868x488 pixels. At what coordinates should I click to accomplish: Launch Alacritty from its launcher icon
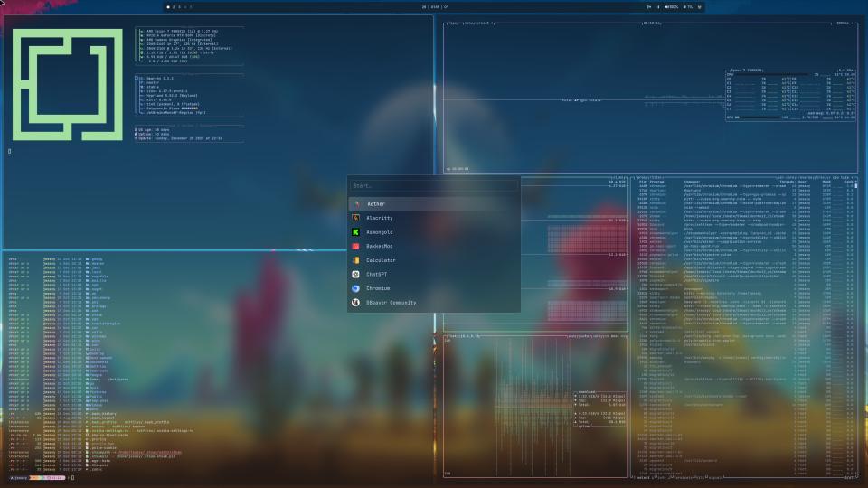(x=356, y=218)
